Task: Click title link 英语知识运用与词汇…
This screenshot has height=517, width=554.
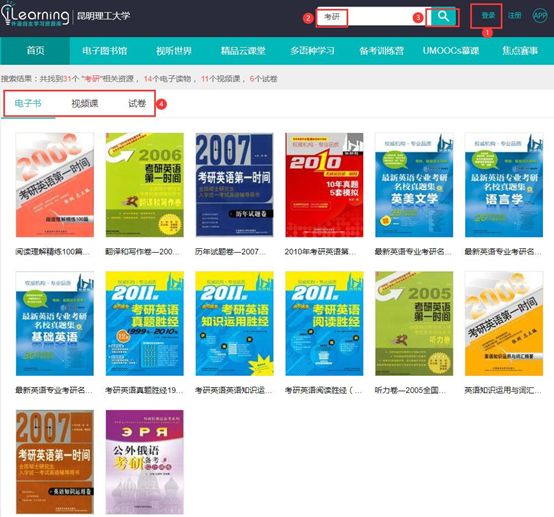Action: click(x=503, y=390)
